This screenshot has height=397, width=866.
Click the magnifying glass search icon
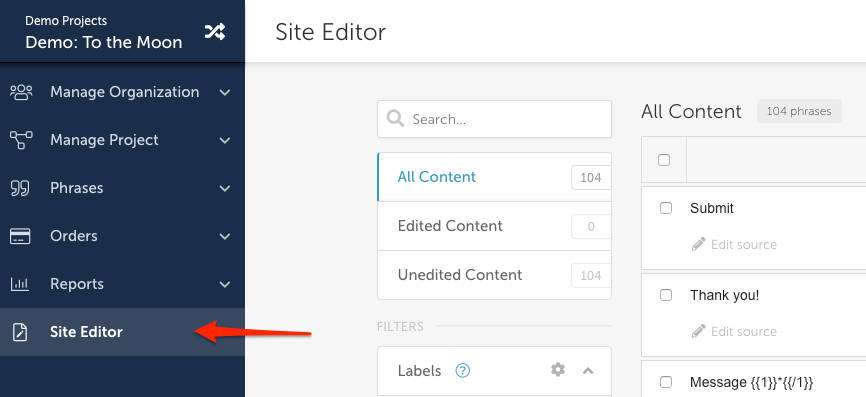(395, 119)
